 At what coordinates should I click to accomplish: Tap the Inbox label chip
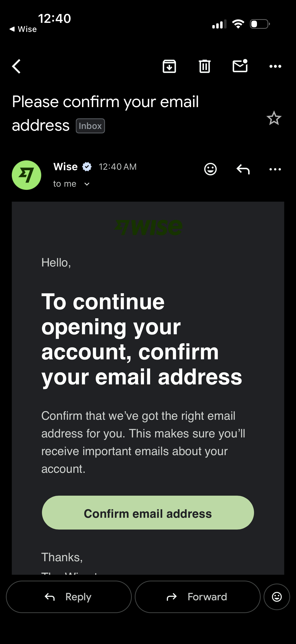pyautogui.click(x=90, y=126)
